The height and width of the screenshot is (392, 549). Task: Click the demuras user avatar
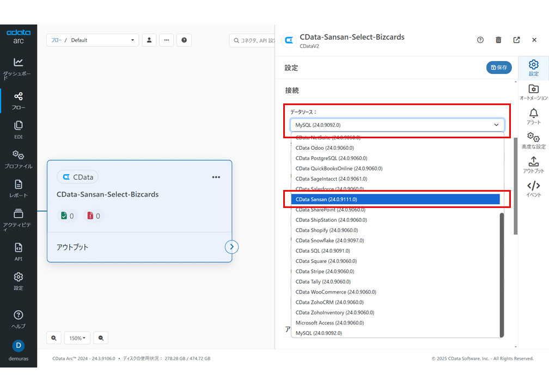tap(18, 345)
